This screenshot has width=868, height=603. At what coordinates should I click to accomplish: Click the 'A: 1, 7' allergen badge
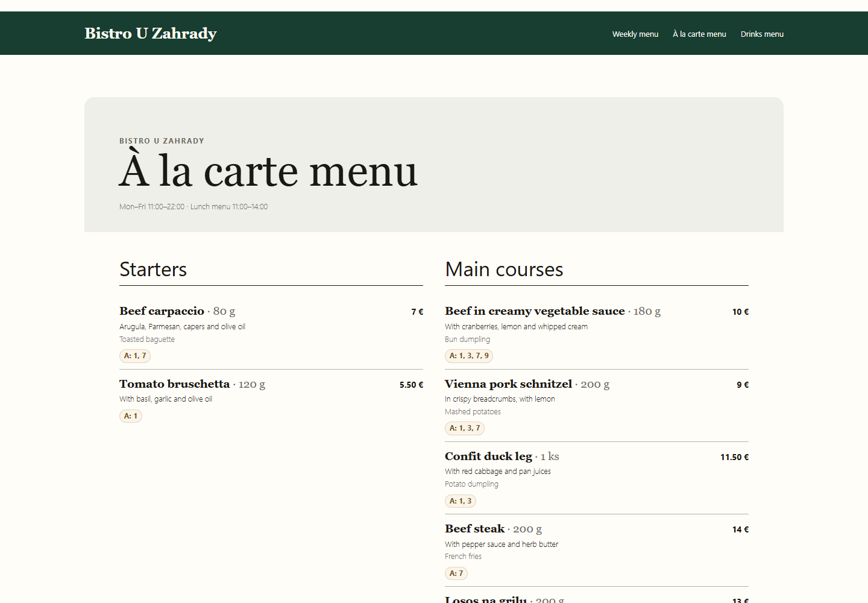pyautogui.click(x=135, y=356)
